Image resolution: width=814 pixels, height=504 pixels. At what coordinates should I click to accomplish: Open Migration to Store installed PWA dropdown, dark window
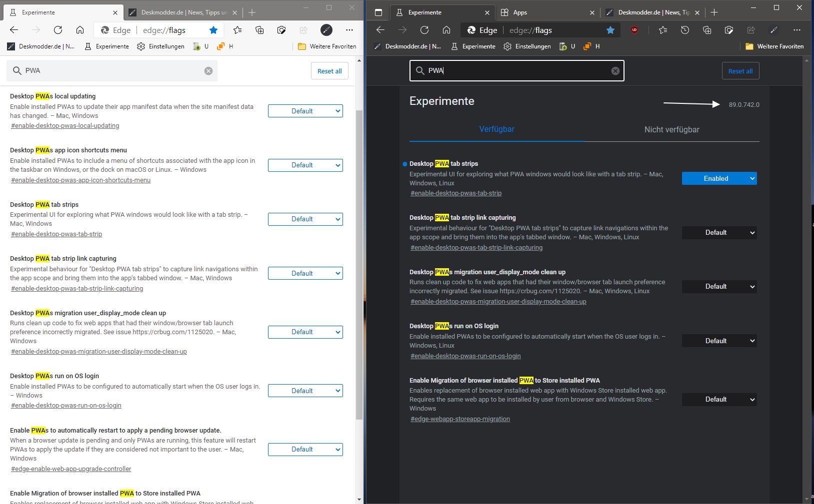tap(719, 399)
